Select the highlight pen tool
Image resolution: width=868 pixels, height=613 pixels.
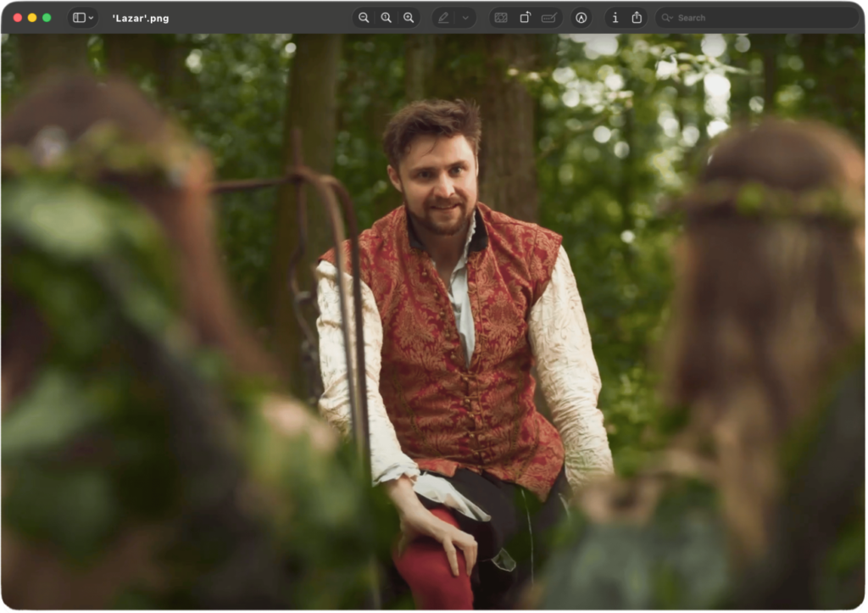click(x=443, y=18)
